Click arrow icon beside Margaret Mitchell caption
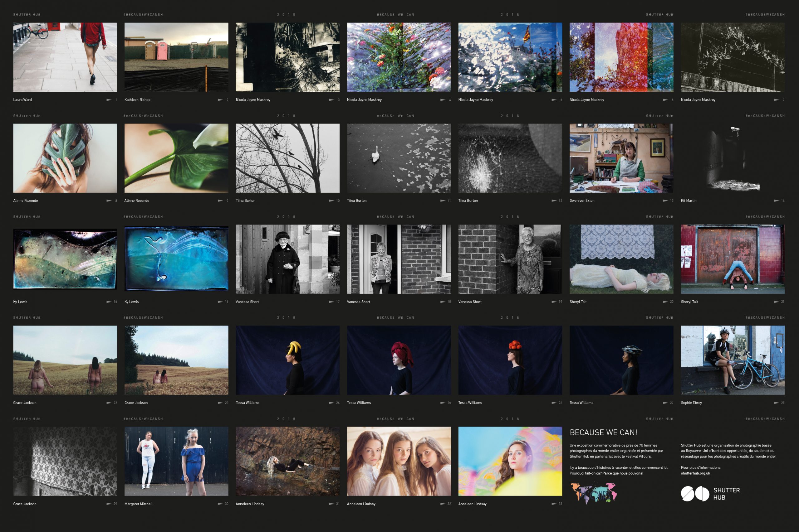 coord(220,504)
